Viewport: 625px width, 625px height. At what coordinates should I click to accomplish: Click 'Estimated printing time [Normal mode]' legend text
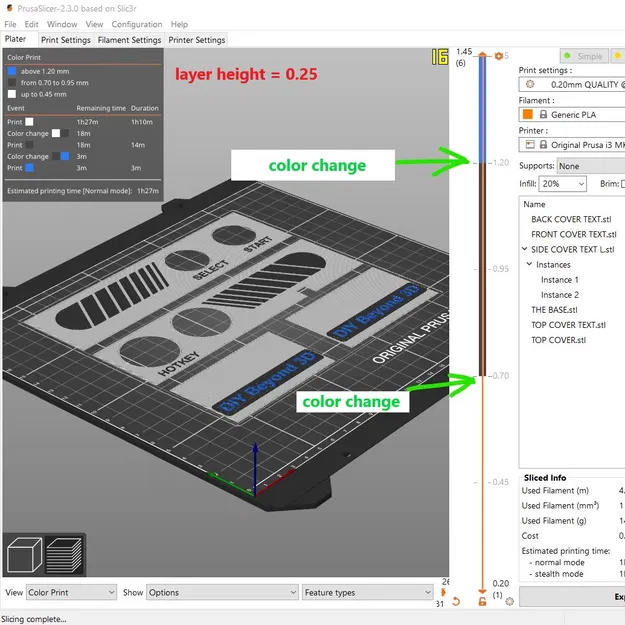point(69,191)
